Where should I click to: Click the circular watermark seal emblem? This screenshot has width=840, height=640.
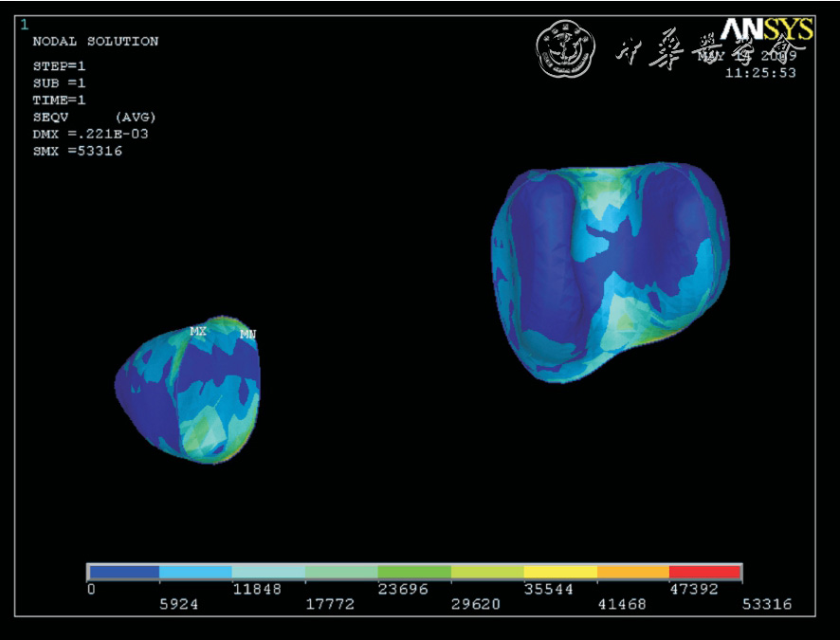(x=566, y=49)
